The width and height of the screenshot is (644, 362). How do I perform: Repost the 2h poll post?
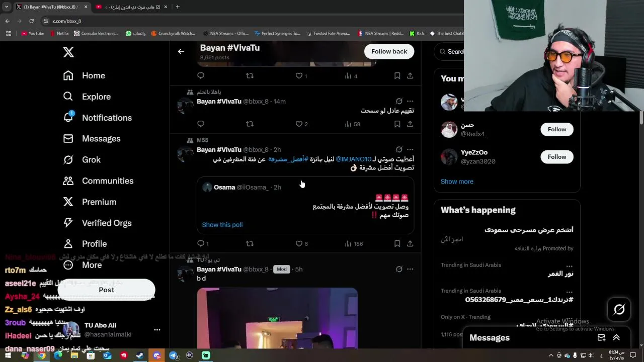point(250,244)
